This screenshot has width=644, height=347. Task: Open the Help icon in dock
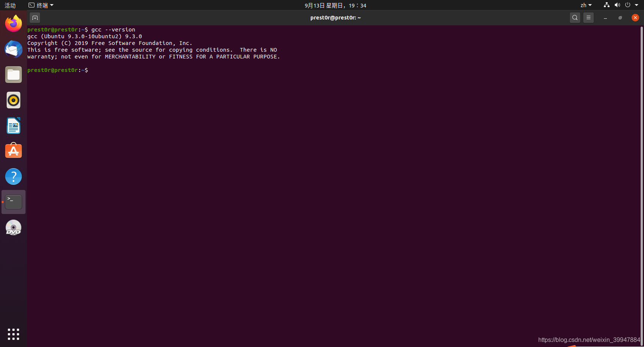point(13,176)
